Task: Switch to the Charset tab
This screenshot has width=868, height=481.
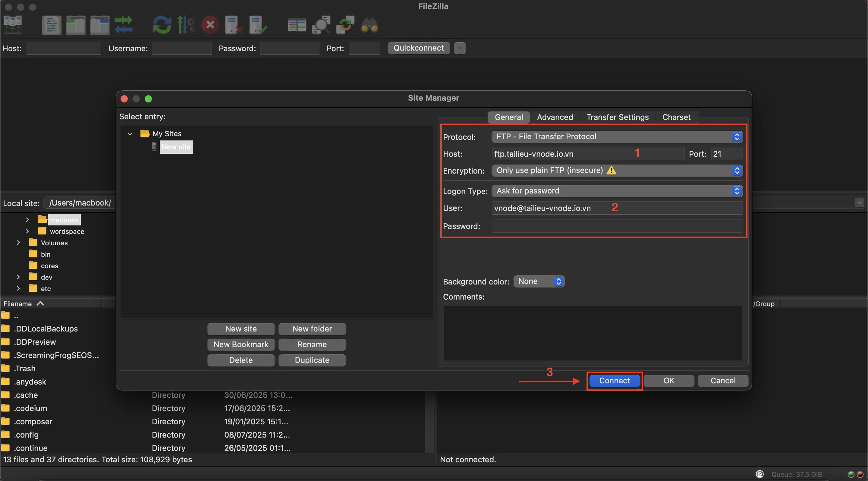Action: [x=676, y=117]
